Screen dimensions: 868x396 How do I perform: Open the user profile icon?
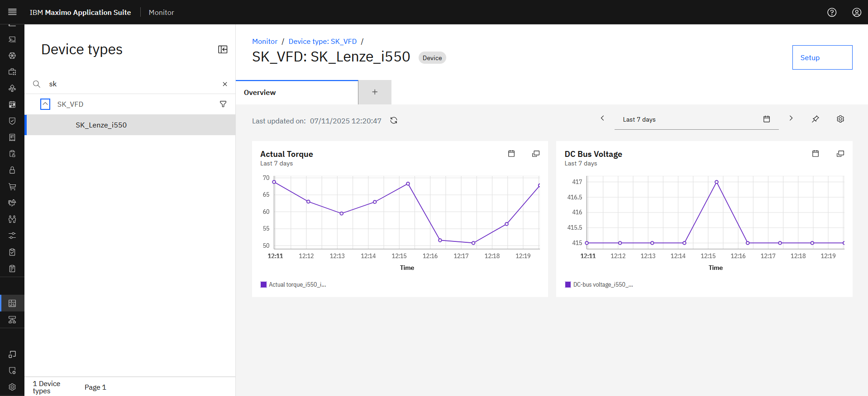pos(857,12)
